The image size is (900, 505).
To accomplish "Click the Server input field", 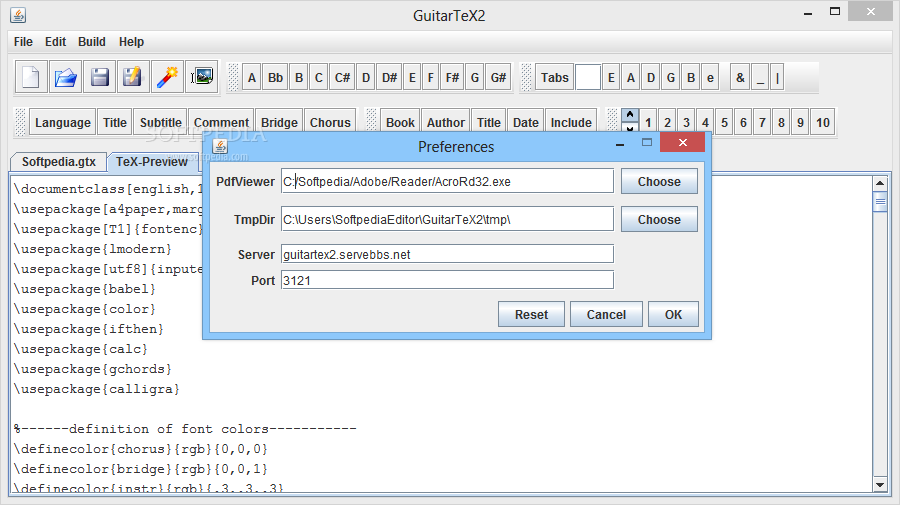I will coord(447,254).
